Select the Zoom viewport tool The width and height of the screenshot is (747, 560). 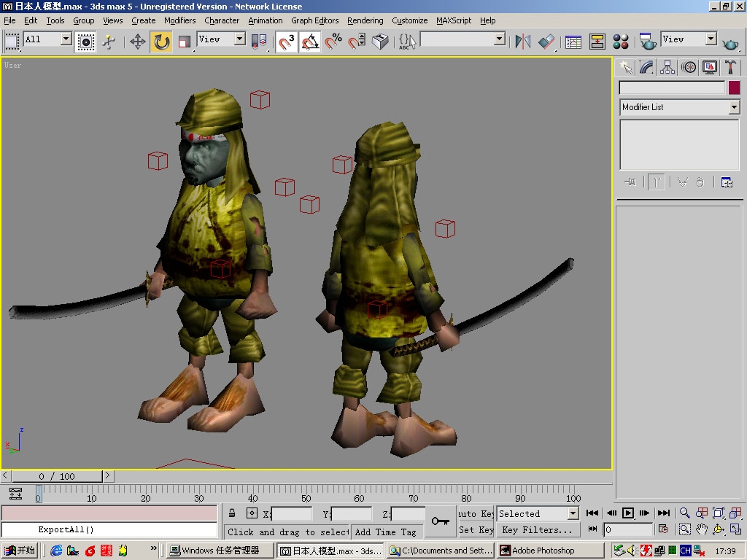point(684,513)
